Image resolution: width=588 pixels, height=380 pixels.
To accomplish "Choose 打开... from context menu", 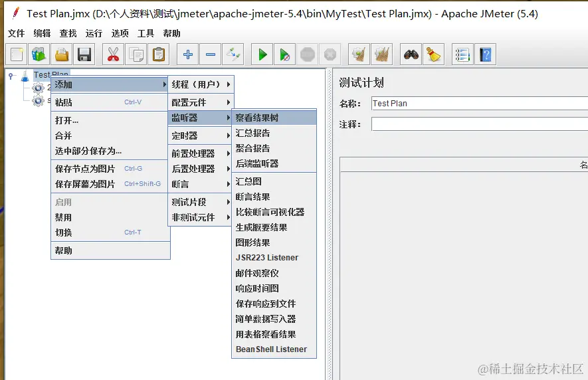I will pos(110,120).
